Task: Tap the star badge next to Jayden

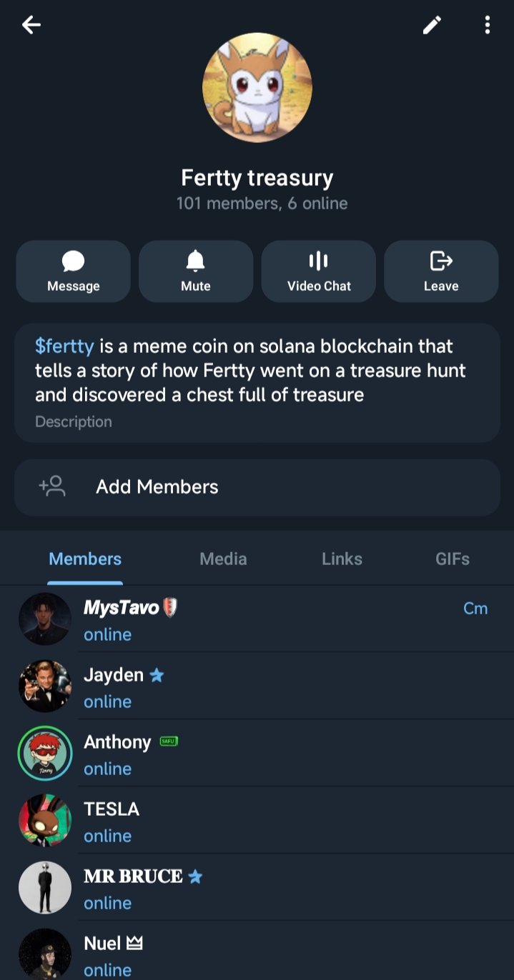Action: pyautogui.click(x=157, y=674)
